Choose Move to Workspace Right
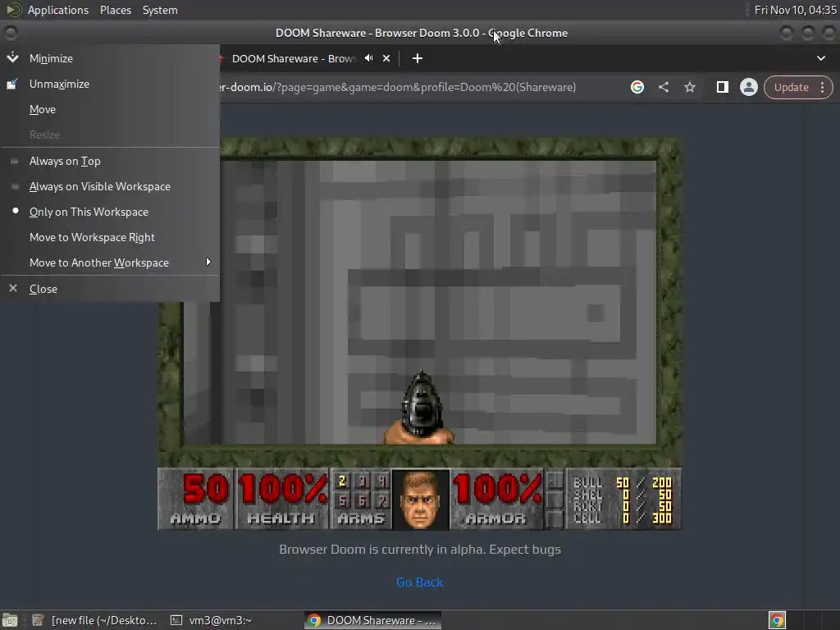This screenshot has width=840, height=630. (110, 237)
